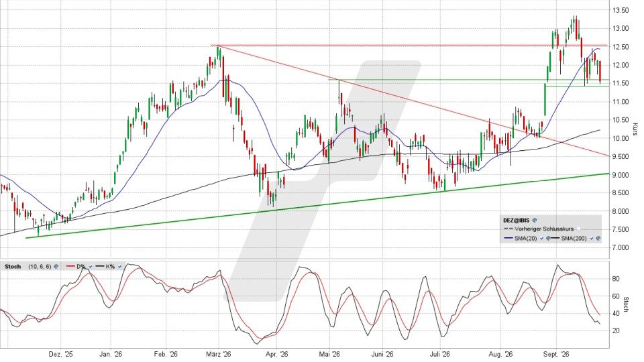Image resolution: width=644 pixels, height=362 pixels.
Task: Open settings icon beside DEZ@IBIS
Action: click(x=535, y=221)
